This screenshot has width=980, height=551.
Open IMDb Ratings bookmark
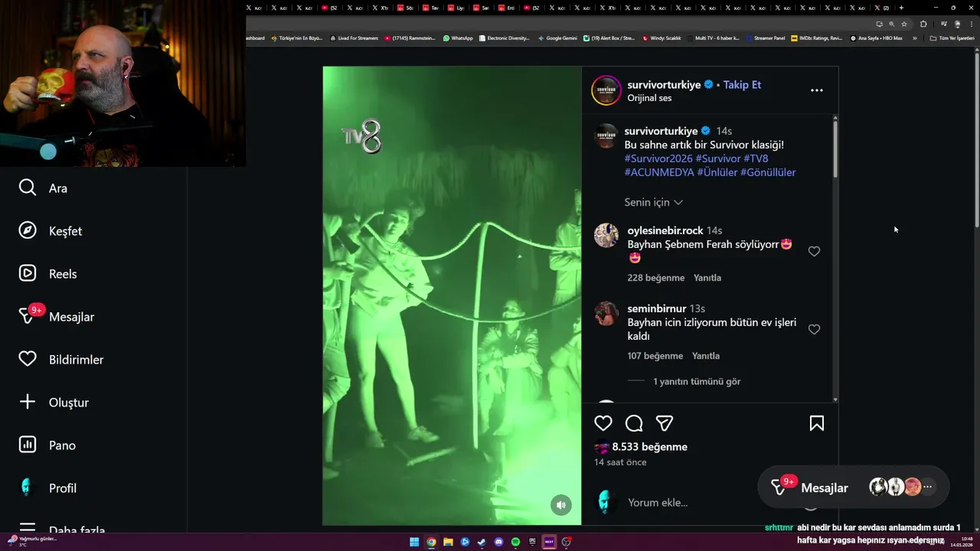point(816,37)
